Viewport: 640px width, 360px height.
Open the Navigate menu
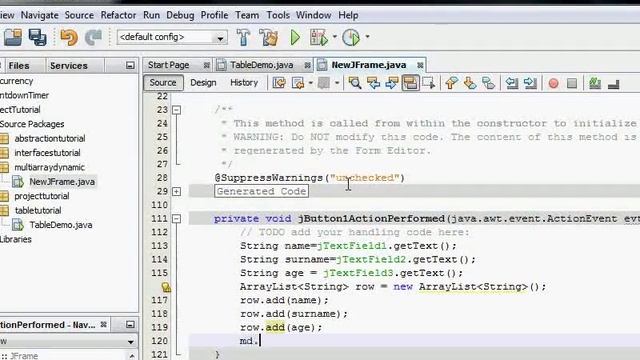[40, 16]
